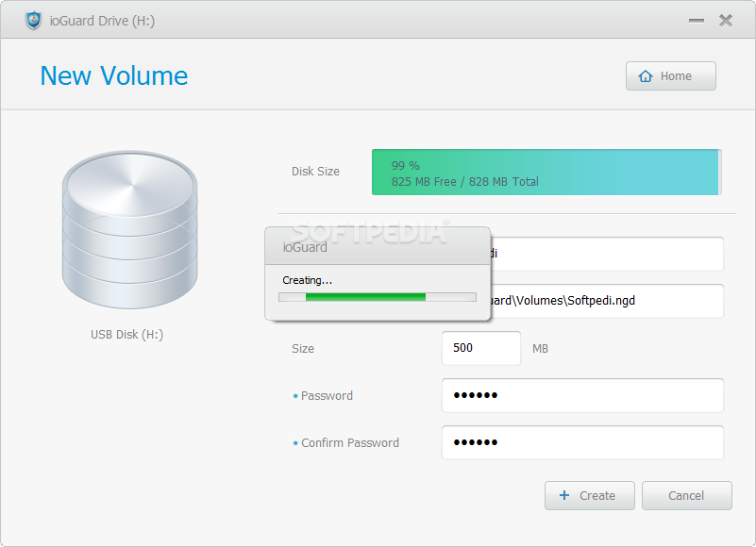Click the 'ioGuard' dialog title
The height and width of the screenshot is (547, 756).
click(x=305, y=247)
